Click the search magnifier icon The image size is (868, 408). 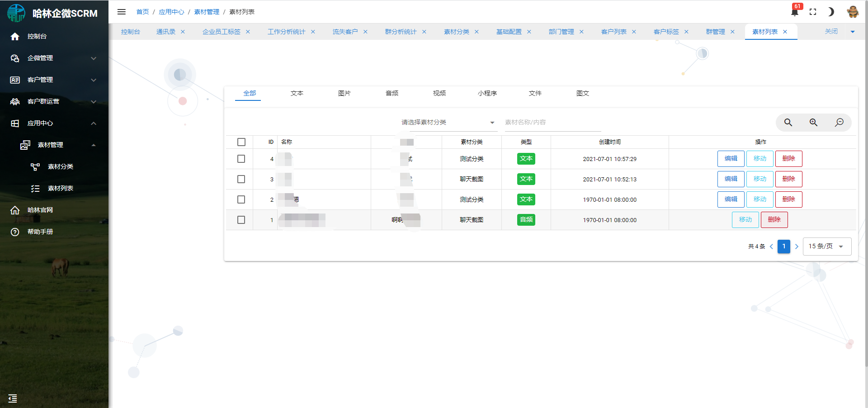pyautogui.click(x=788, y=123)
